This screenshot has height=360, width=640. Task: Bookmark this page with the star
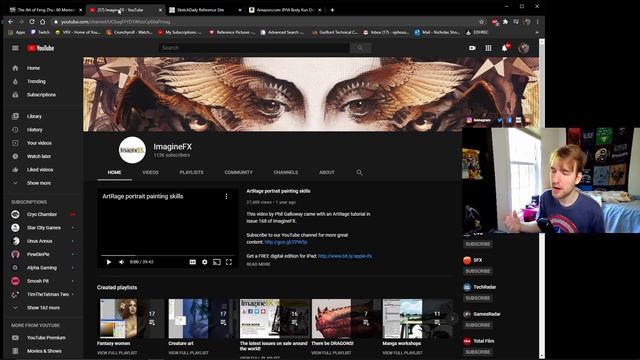(x=482, y=22)
